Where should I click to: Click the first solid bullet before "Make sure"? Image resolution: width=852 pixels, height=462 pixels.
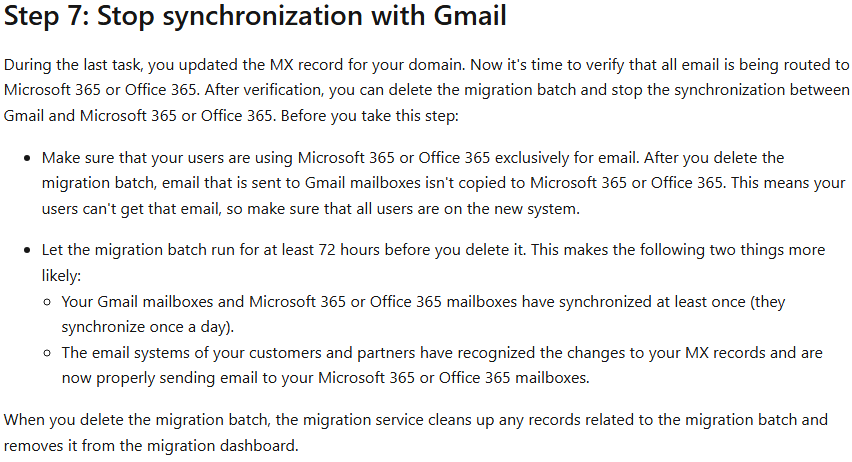click(27, 158)
